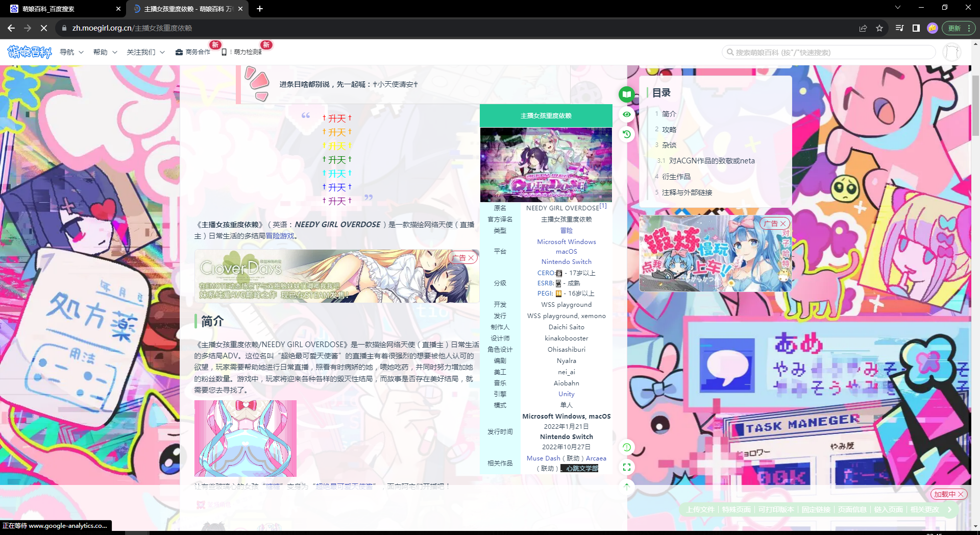Open the Muse Dash related work link
The height and width of the screenshot is (535, 980).
coord(543,458)
